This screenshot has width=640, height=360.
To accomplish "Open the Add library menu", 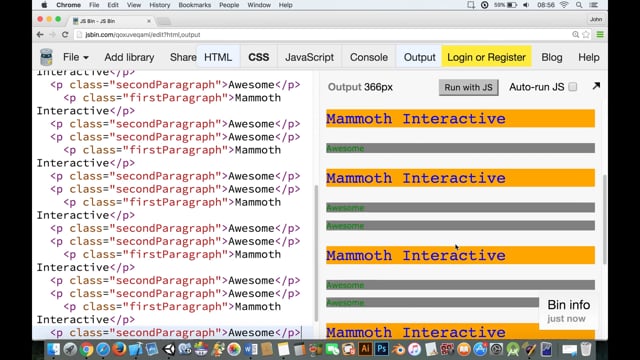I will pyautogui.click(x=129, y=57).
